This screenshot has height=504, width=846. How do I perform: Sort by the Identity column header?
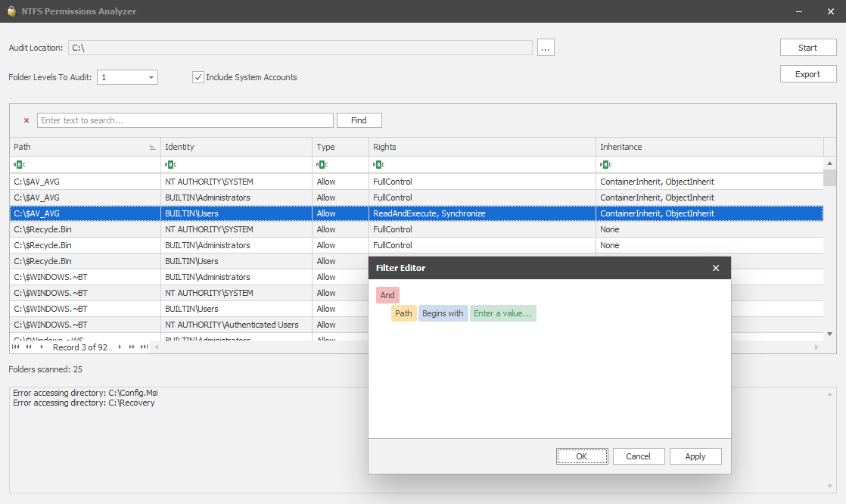pyautogui.click(x=236, y=147)
